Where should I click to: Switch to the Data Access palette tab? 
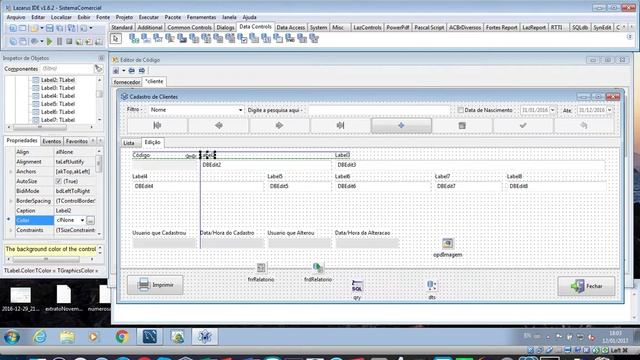click(x=291, y=27)
